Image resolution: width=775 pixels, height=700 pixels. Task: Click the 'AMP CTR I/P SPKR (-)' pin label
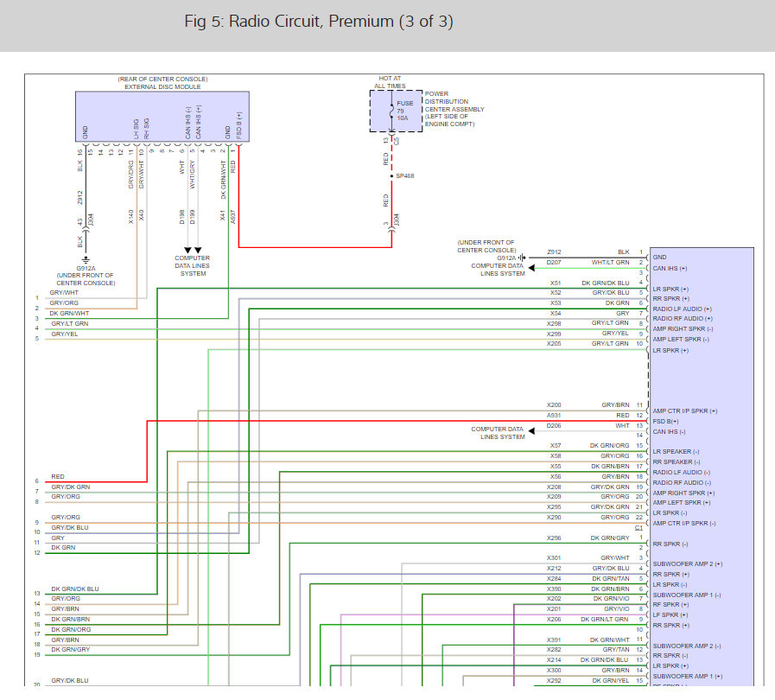coord(684,524)
